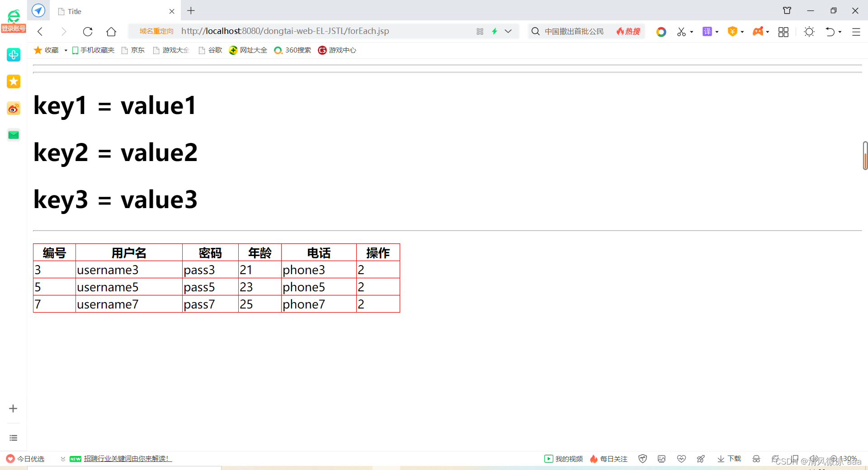The height and width of the screenshot is (470, 868).
Task: Reload the forEach.jsp page
Action: click(x=88, y=31)
